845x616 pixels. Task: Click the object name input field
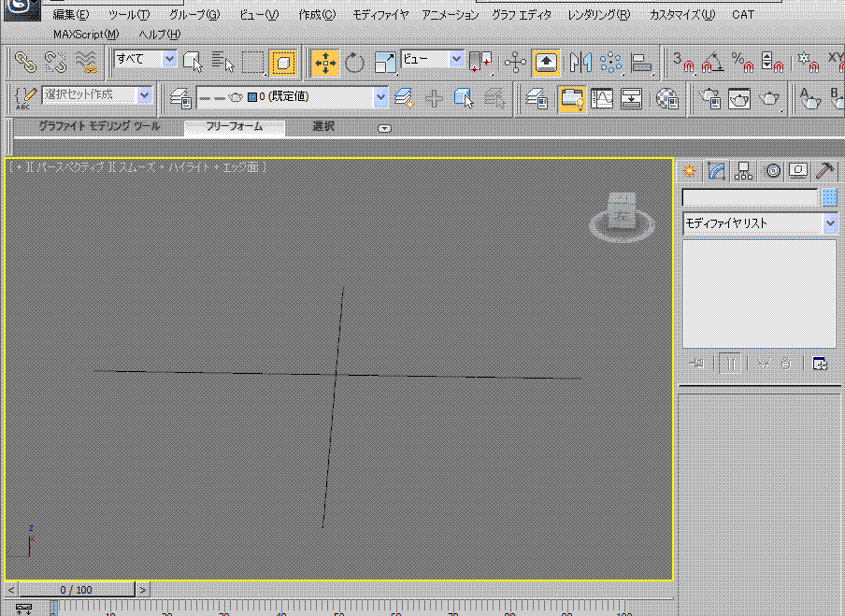(x=750, y=197)
